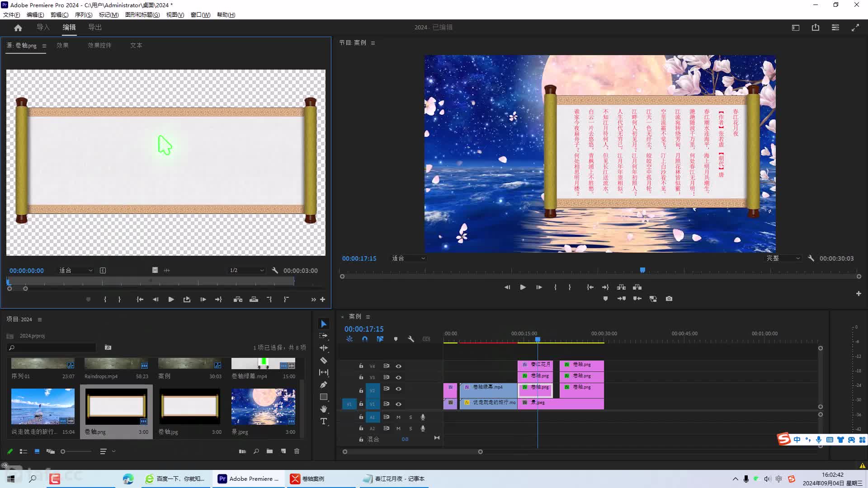Select the Slip tool
Viewport: 868px width, 488px height.
pos(324,372)
